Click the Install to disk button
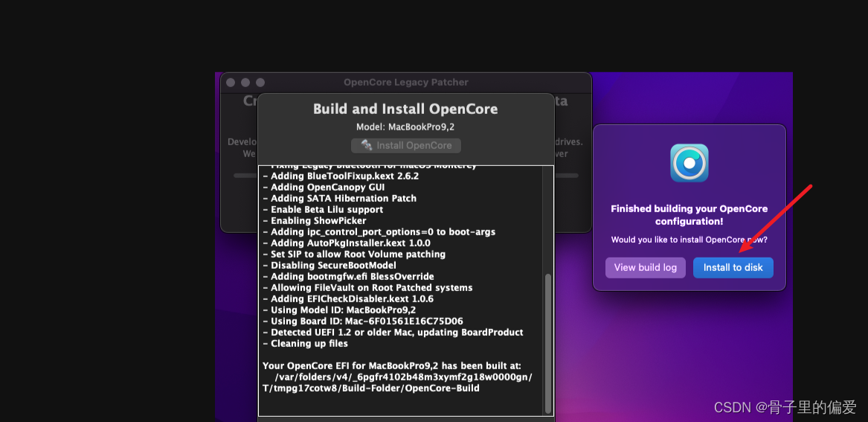 click(733, 267)
